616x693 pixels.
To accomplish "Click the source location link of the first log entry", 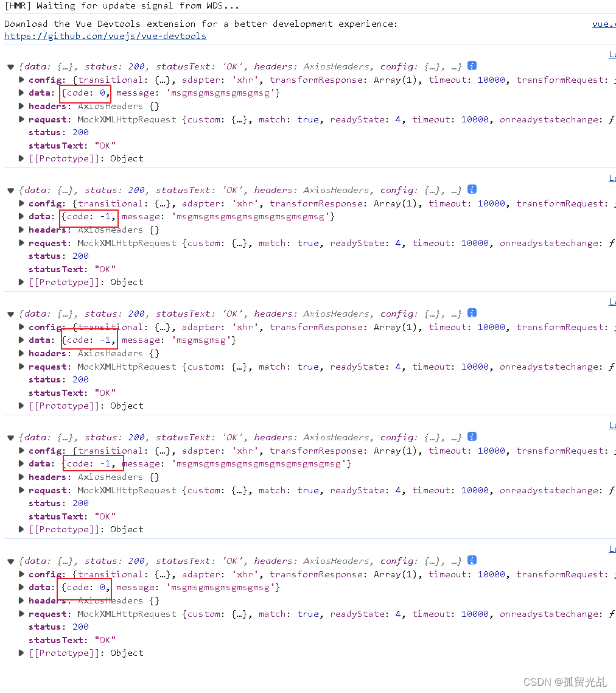I will 612,54.
